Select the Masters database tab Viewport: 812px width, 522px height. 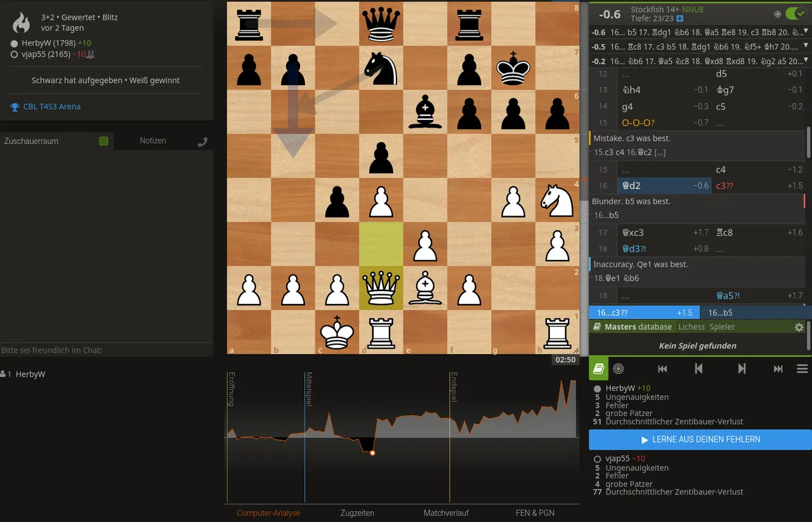coord(638,327)
